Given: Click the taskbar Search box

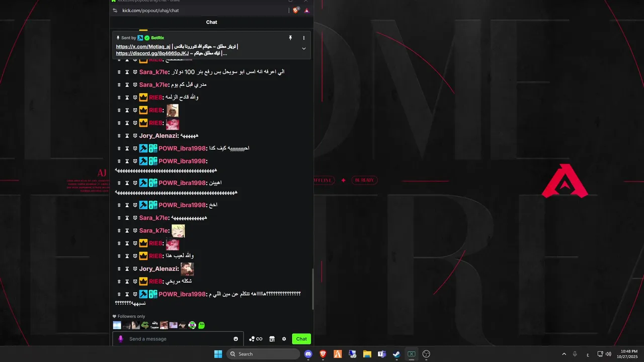Looking at the screenshot, I should [x=263, y=354].
